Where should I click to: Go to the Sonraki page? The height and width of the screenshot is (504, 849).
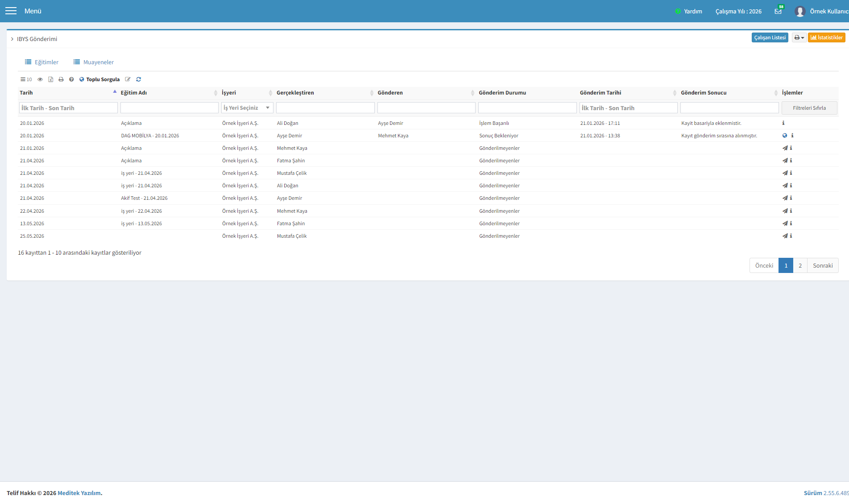pos(823,265)
